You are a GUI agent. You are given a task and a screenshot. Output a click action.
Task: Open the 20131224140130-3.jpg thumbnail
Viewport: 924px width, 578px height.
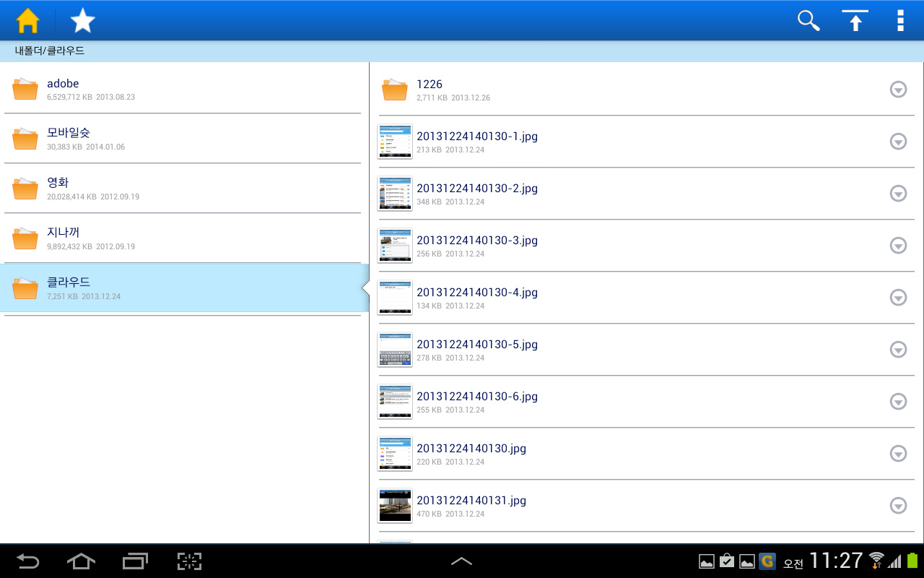click(395, 246)
